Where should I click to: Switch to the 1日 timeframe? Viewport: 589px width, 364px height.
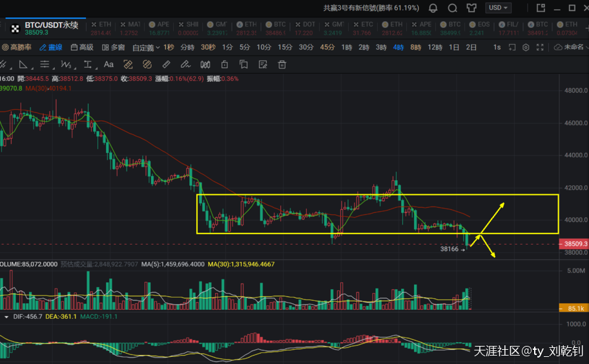(x=454, y=47)
